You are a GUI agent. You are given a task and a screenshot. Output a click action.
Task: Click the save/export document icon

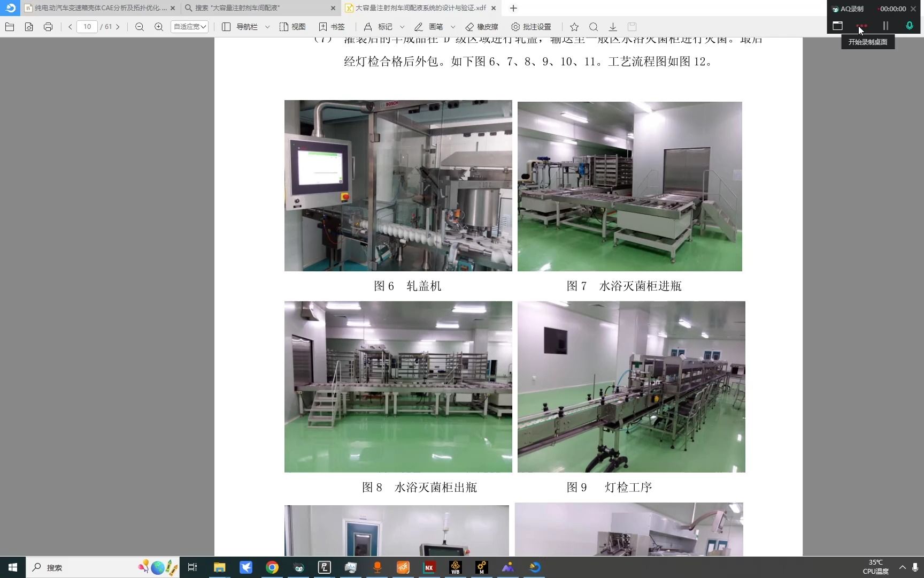click(x=29, y=27)
